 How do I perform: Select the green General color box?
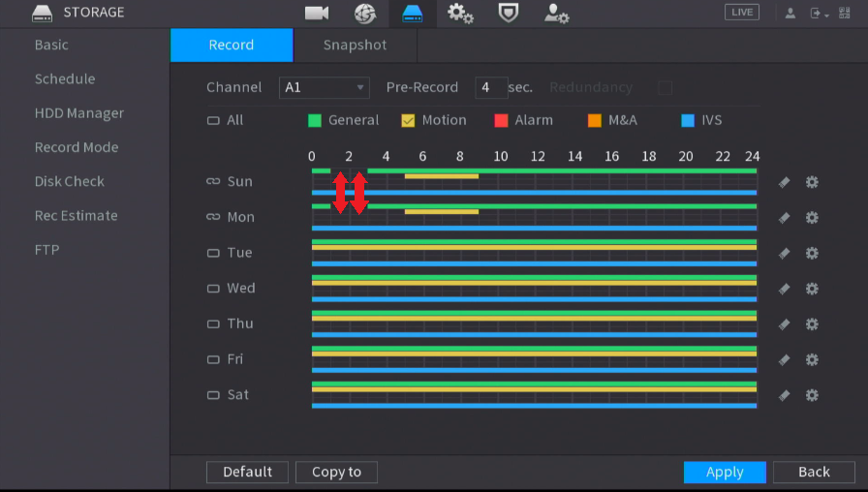point(315,121)
